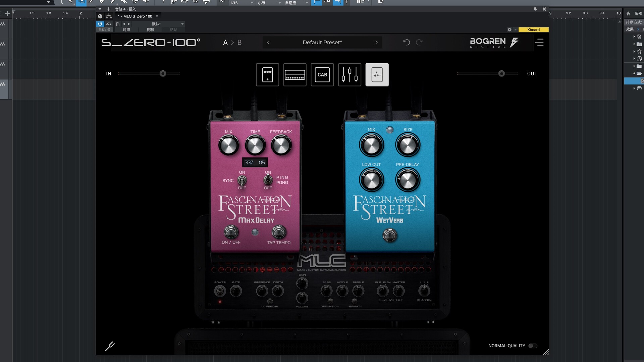Click the TAP TEMPO footswitch
This screenshot has width=644, height=362.
278,232
